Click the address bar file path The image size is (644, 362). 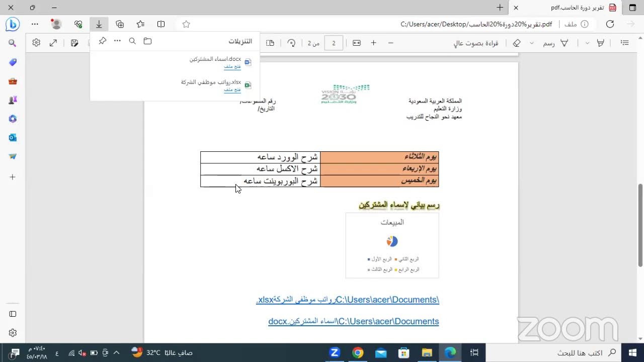point(476,24)
